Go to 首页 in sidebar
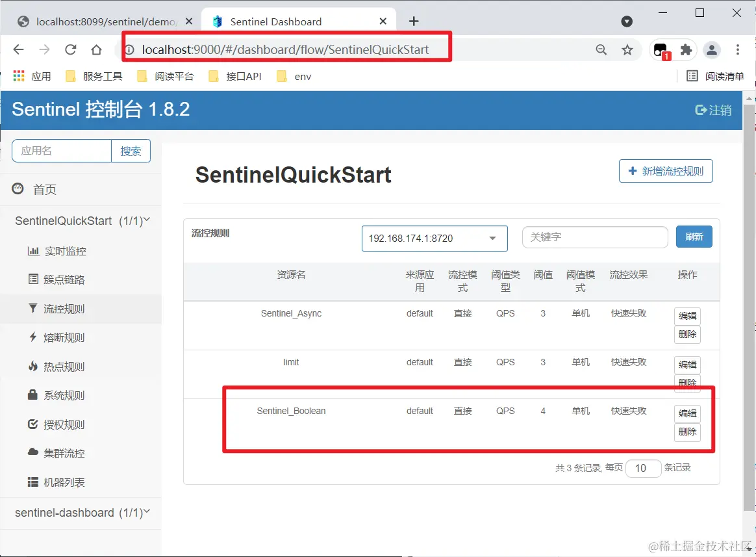 click(81, 189)
